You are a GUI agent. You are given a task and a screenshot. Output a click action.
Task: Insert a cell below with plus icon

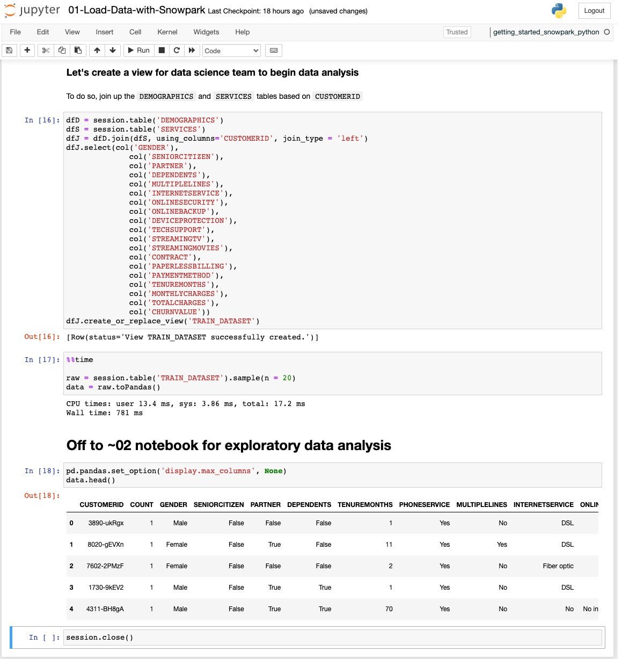pos(27,50)
